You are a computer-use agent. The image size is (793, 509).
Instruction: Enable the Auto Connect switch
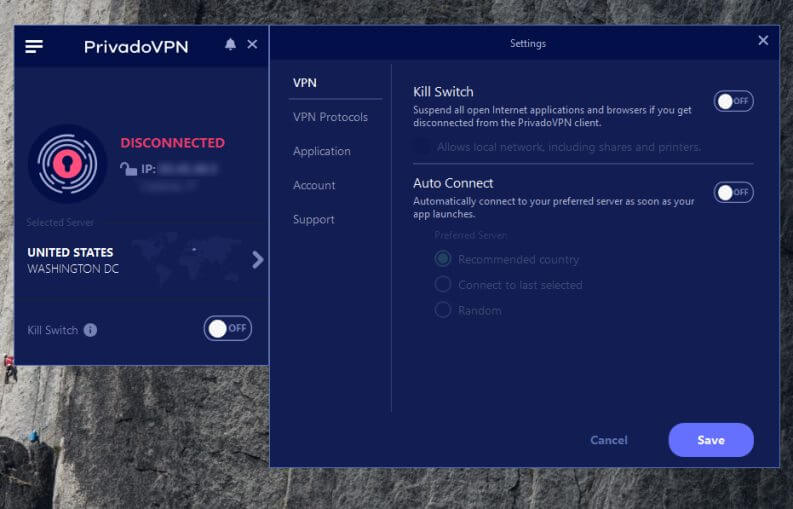733,192
